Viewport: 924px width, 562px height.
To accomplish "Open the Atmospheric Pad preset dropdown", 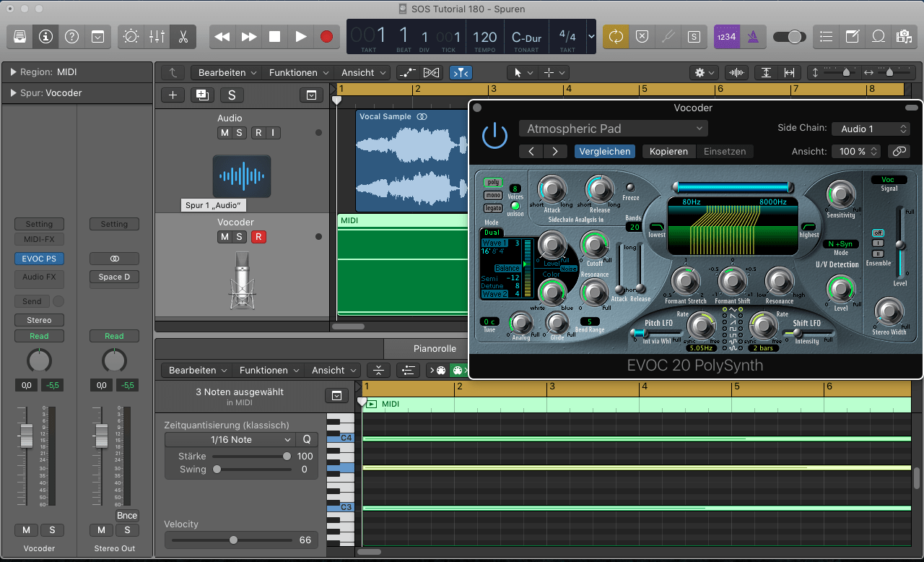I will pyautogui.click(x=613, y=129).
